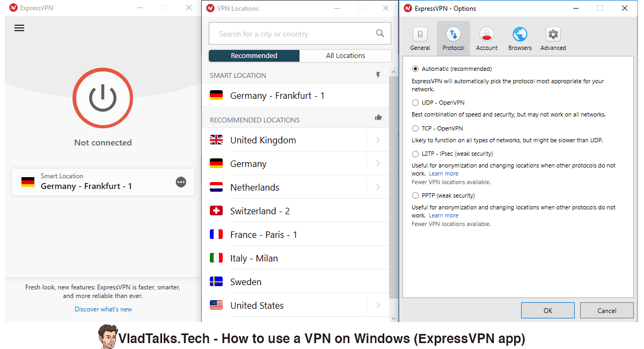
Task: Switch to the All Locations tab
Action: [346, 56]
